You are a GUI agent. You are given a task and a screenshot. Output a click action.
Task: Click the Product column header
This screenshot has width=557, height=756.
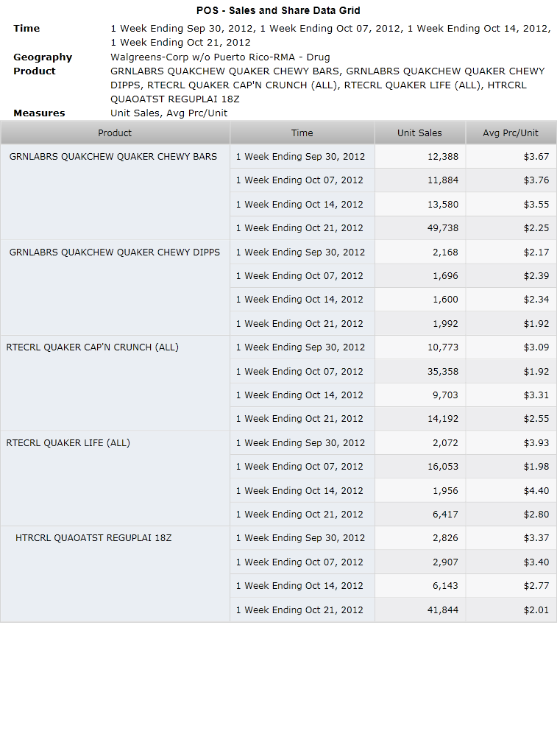[115, 133]
